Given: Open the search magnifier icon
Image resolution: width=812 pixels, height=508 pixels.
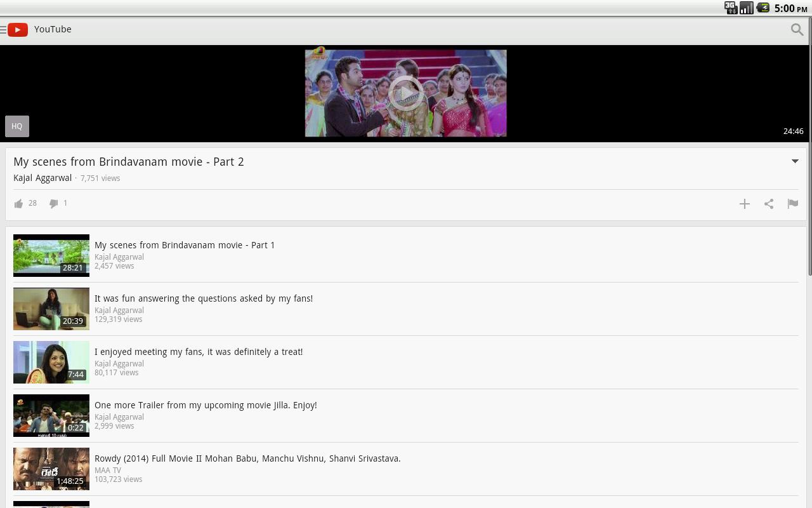Looking at the screenshot, I should point(797,30).
